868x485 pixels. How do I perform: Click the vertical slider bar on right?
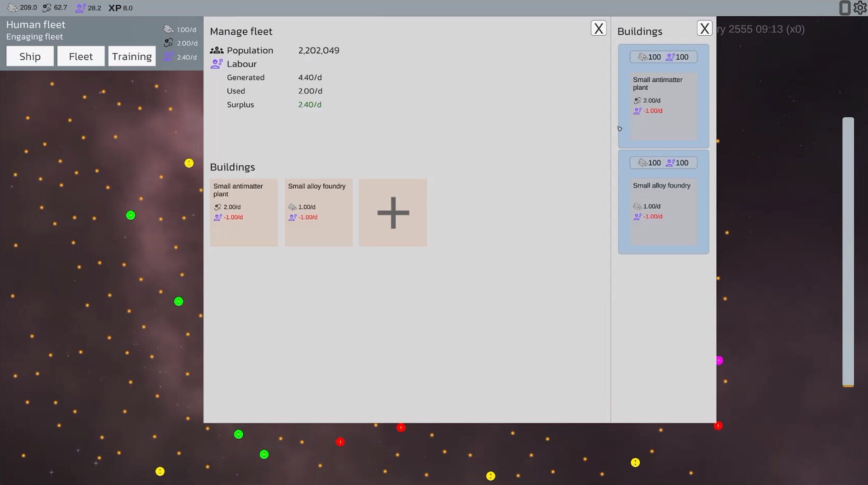click(x=848, y=252)
